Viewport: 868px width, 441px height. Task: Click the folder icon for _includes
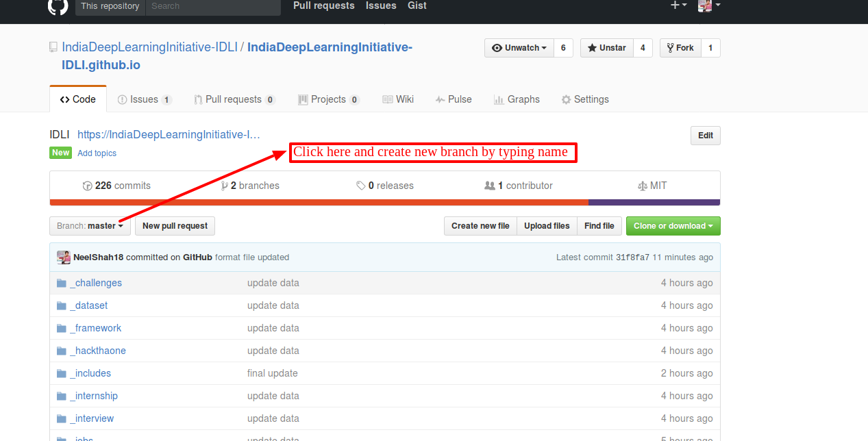click(62, 373)
